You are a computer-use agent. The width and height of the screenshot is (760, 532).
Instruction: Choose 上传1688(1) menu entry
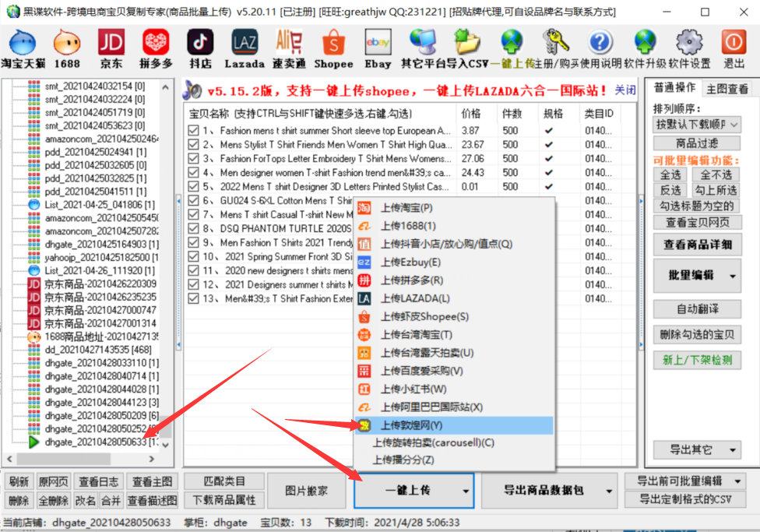pos(454,226)
